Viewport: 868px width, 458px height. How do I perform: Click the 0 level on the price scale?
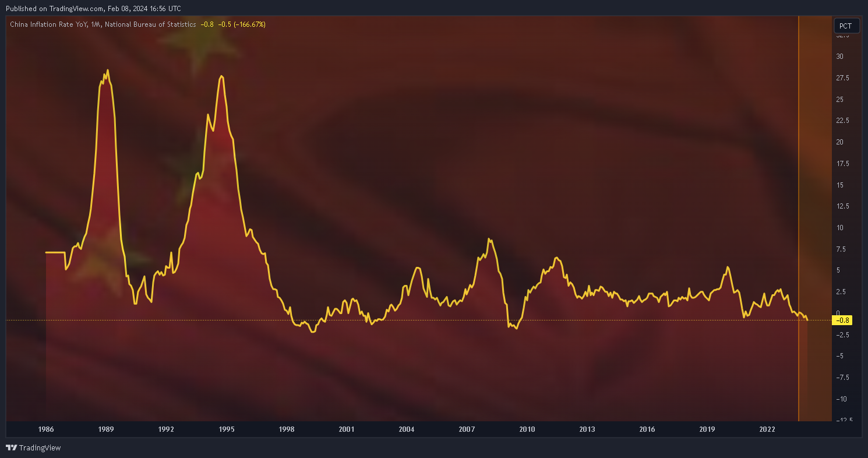(838, 313)
